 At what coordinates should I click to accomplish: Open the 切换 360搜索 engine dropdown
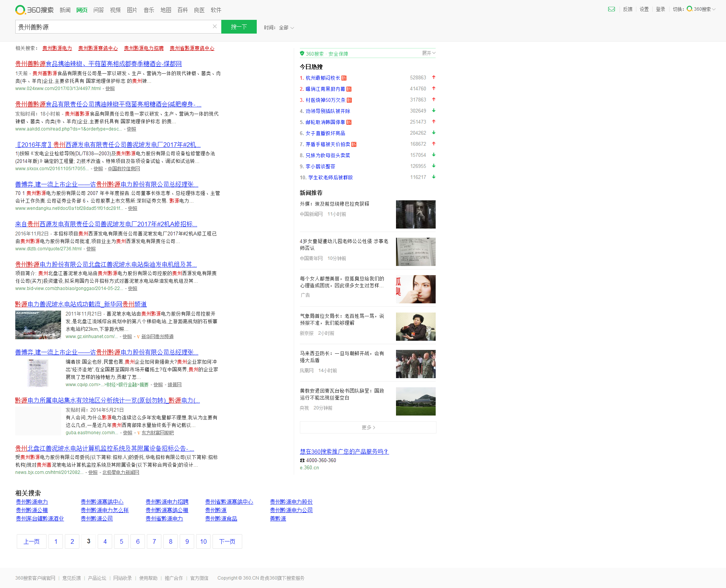[701, 9]
